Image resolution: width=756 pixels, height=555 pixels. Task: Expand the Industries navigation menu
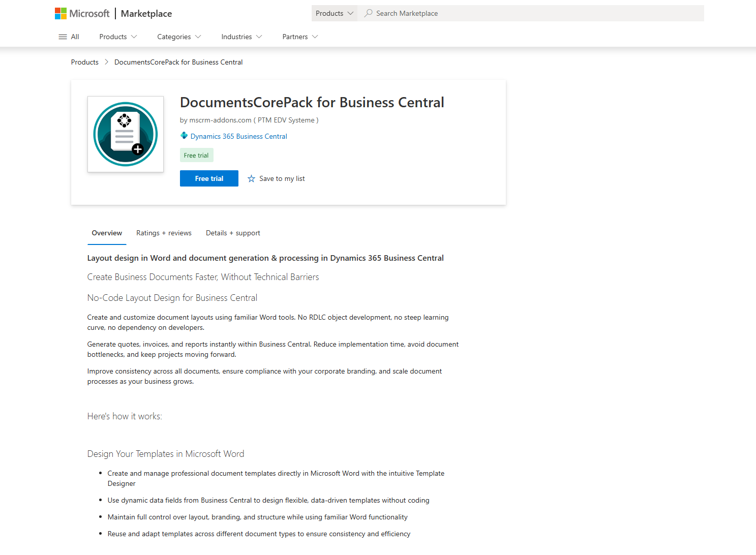(x=241, y=37)
